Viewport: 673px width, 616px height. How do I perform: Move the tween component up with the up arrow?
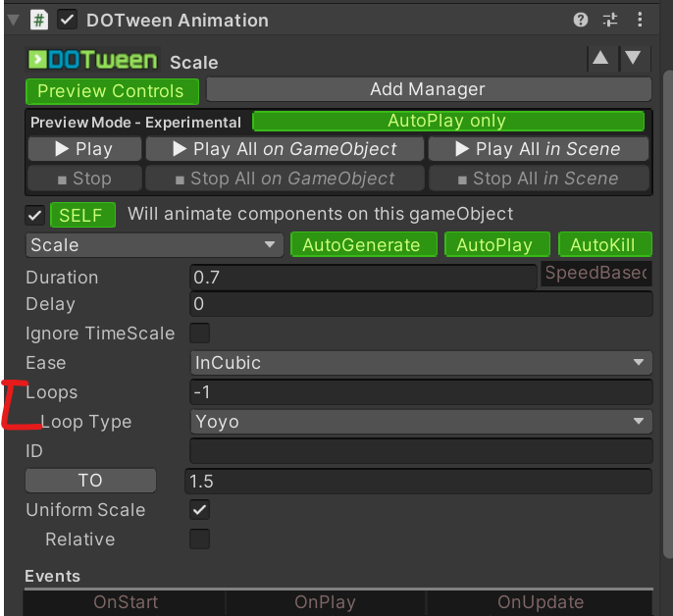[600, 58]
